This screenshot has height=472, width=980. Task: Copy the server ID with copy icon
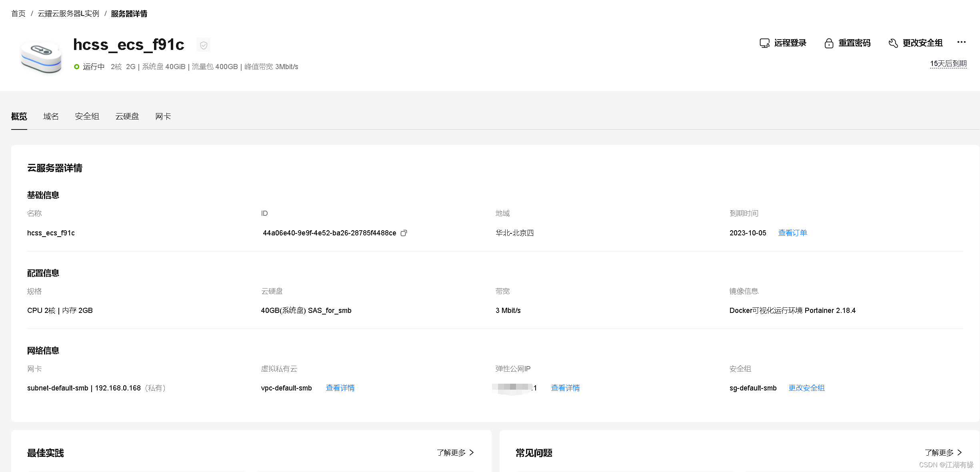coord(404,233)
